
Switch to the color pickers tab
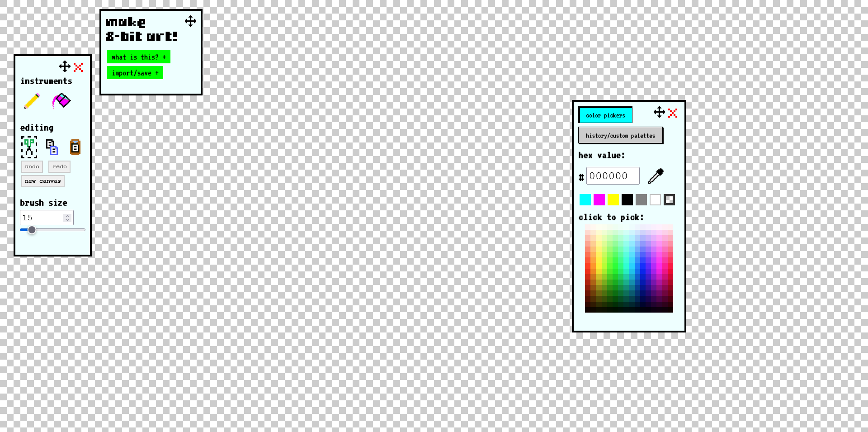(x=605, y=115)
